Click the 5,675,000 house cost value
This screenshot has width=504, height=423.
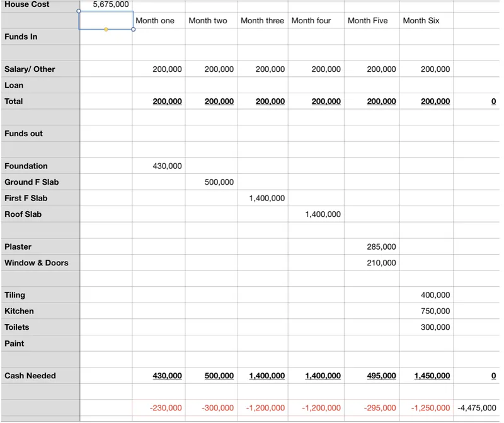click(x=111, y=4)
